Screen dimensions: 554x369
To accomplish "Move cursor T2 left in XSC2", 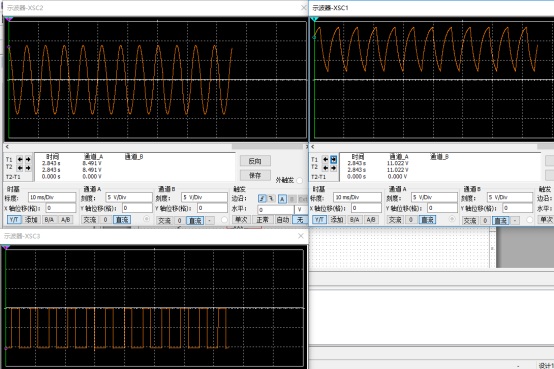I will click(20, 168).
